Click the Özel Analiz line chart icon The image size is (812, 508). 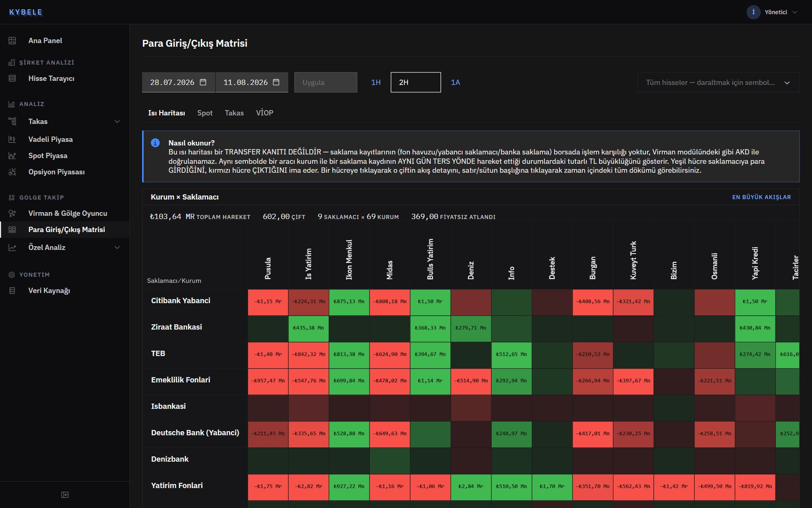(12, 247)
